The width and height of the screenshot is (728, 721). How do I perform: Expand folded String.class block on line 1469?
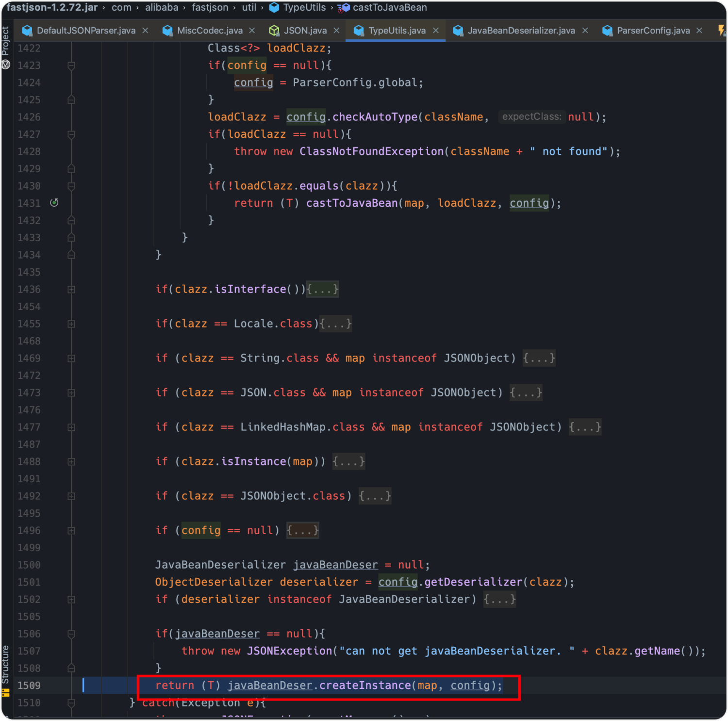[x=71, y=359]
